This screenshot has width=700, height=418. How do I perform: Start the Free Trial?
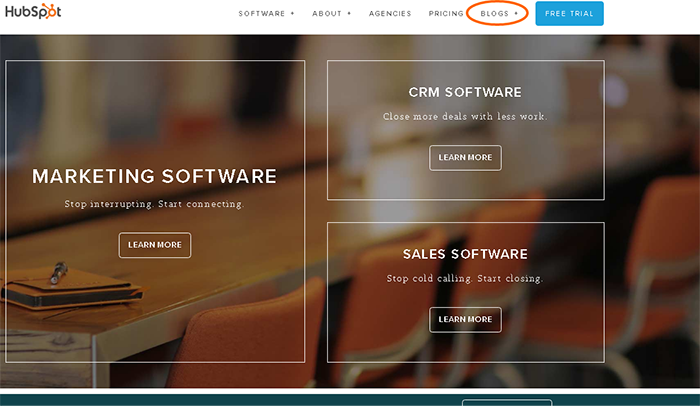click(x=569, y=13)
